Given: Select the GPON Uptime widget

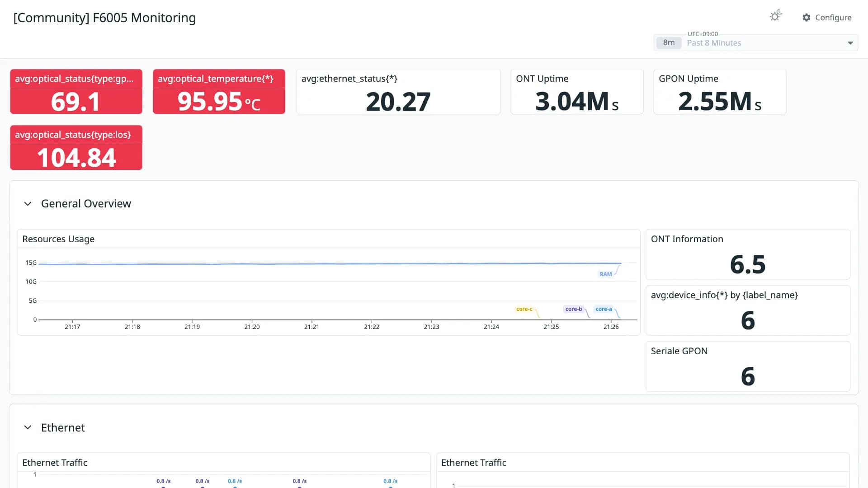Looking at the screenshot, I should coord(720,92).
